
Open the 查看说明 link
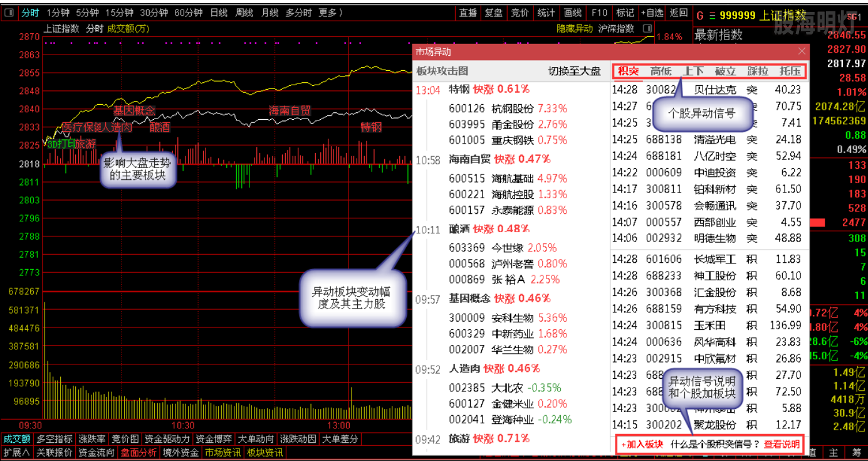tap(782, 444)
